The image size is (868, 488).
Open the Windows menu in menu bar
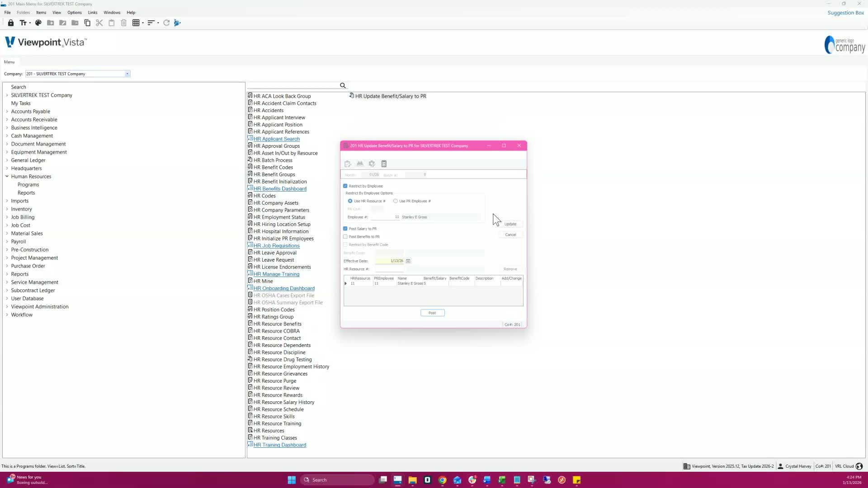tap(112, 12)
